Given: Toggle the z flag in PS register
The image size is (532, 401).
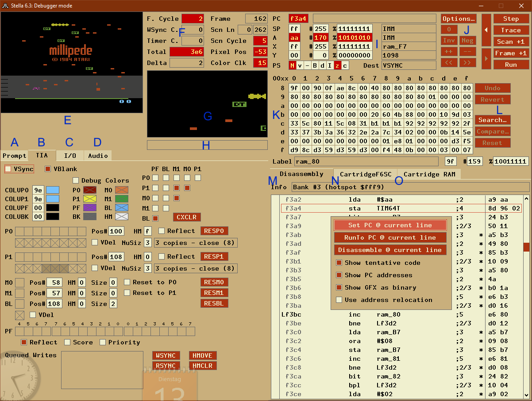Looking at the screenshot, I should 337,65.
